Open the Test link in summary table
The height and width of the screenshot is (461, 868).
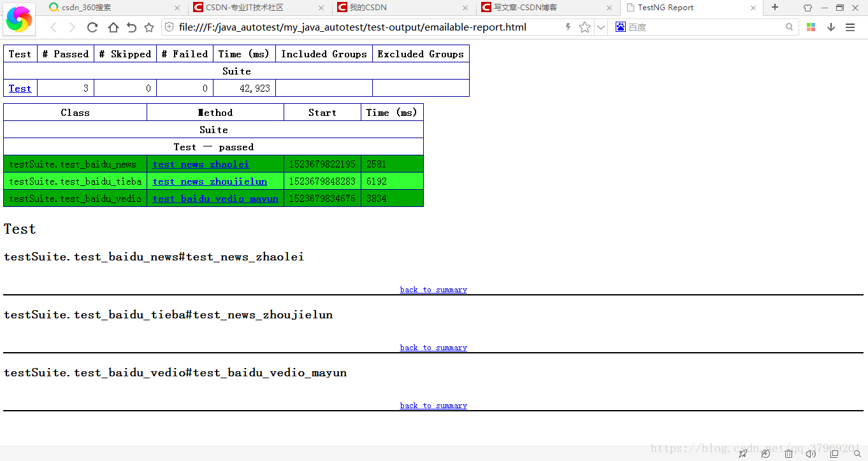pos(20,89)
